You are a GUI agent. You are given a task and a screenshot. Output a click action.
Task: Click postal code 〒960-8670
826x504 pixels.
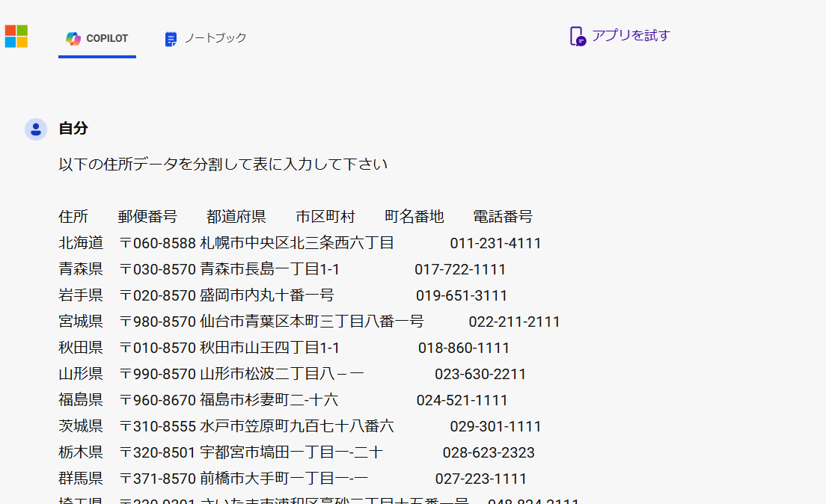pyautogui.click(x=158, y=400)
